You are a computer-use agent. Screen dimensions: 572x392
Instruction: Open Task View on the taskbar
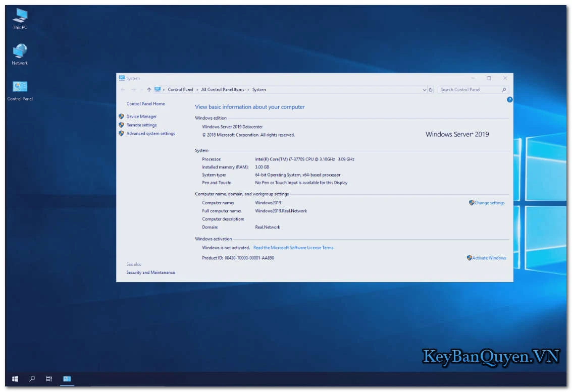click(x=49, y=379)
